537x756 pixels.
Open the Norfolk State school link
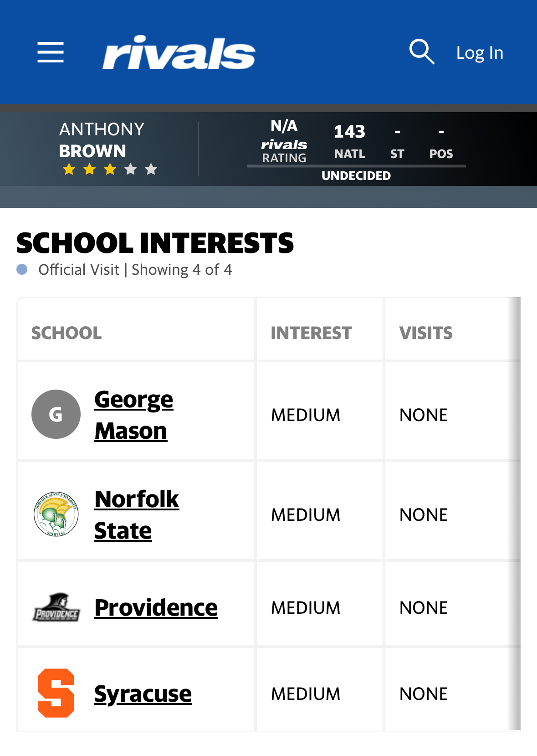point(137,514)
